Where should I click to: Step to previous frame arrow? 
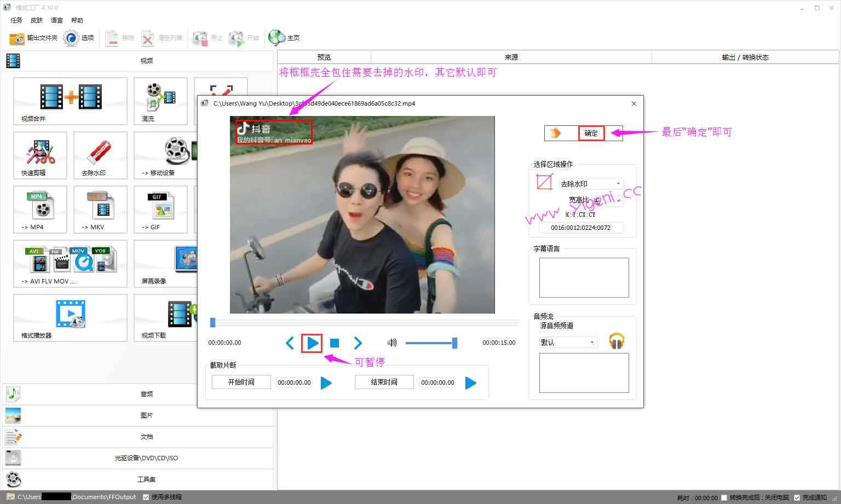point(290,343)
